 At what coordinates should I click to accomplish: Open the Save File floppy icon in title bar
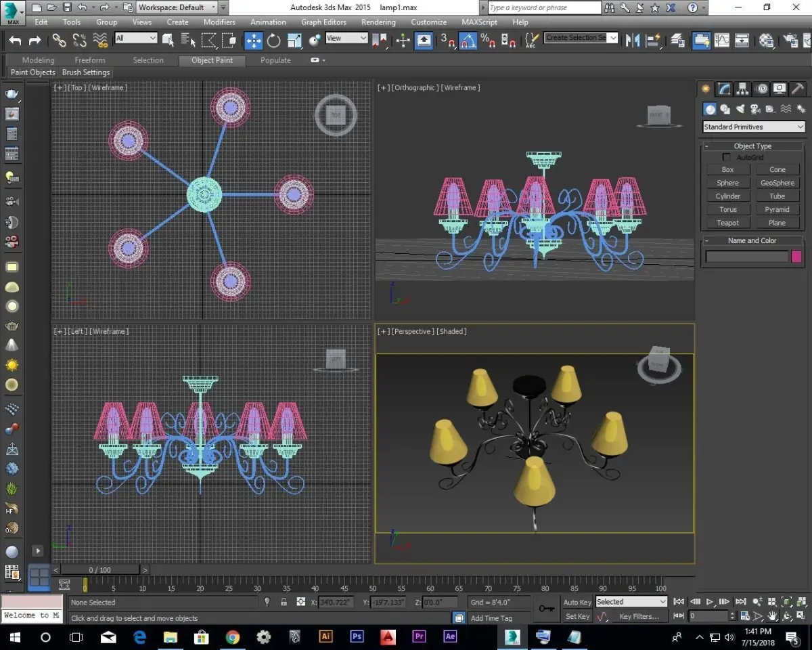pos(67,7)
